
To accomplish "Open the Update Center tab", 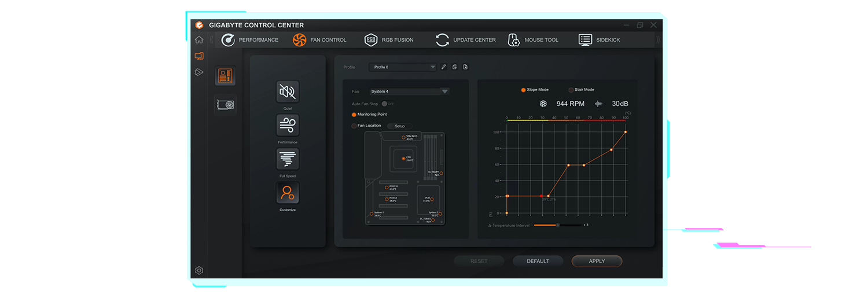I will [x=465, y=40].
